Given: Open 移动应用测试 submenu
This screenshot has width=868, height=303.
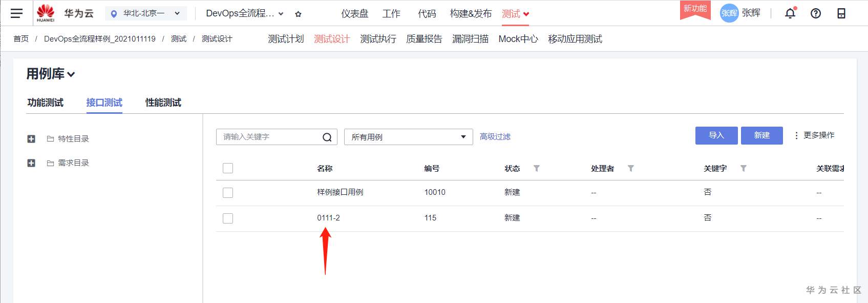Looking at the screenshot, I should pos(575,39).
